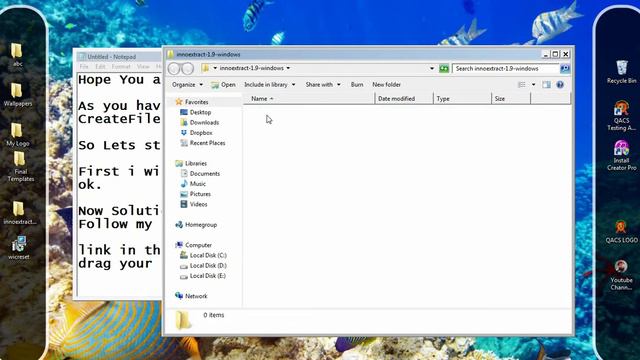Viewport: 640px width, 360px height.
Task: Select Favorites in navigation pane
Action: (x=192, y=102)
